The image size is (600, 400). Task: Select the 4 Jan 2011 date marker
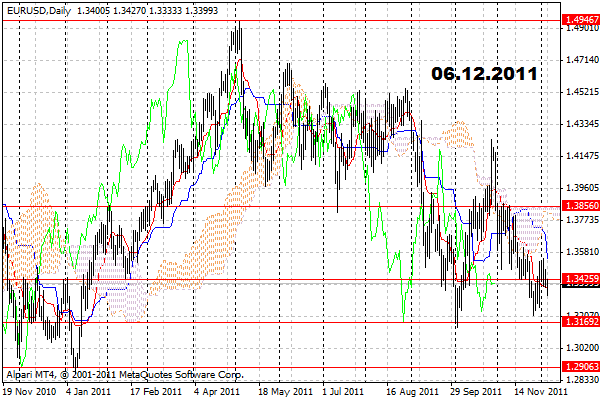(89, 392)
